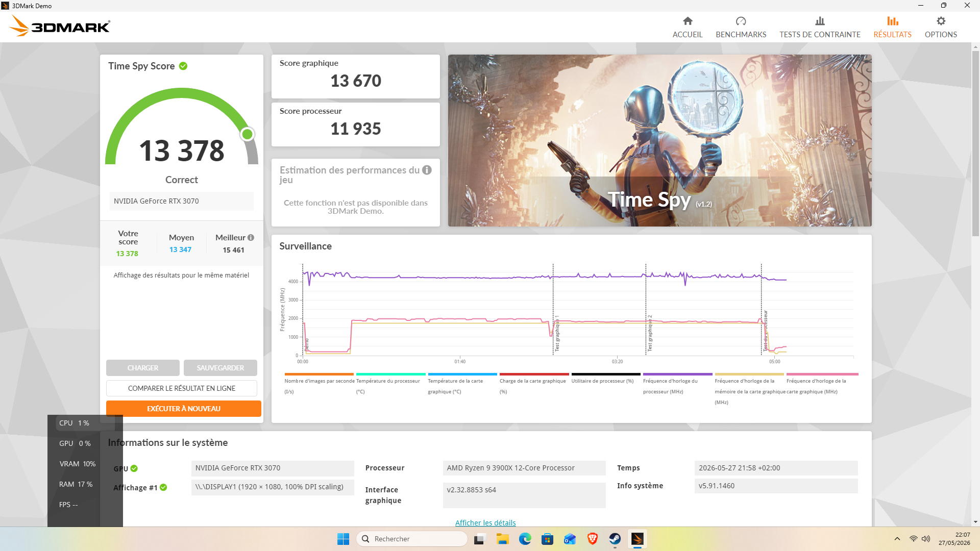980x551 pixels.
Task: Click the AMD Ryzen 9 3900X processor field
Action: click(524, 468)
